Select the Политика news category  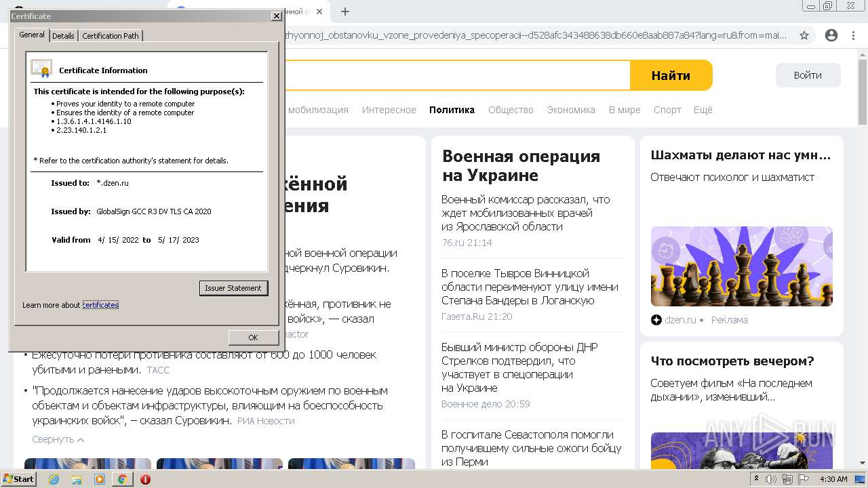click(452, 110)
